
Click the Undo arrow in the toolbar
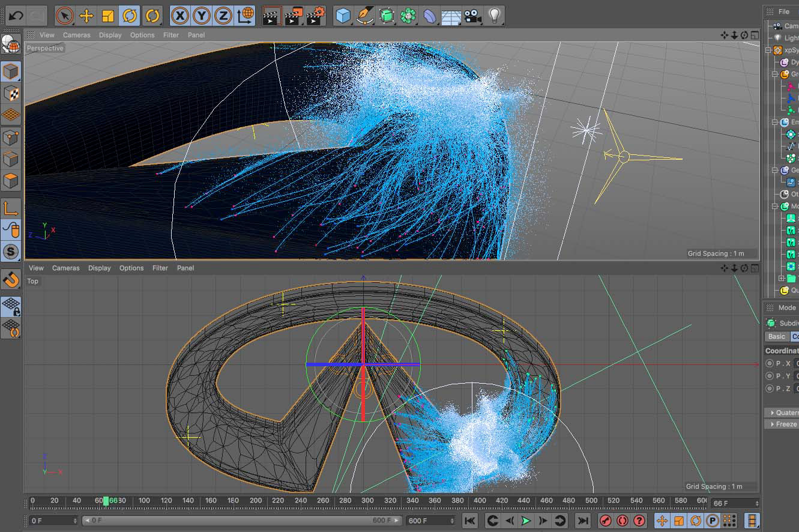point(16,16)
